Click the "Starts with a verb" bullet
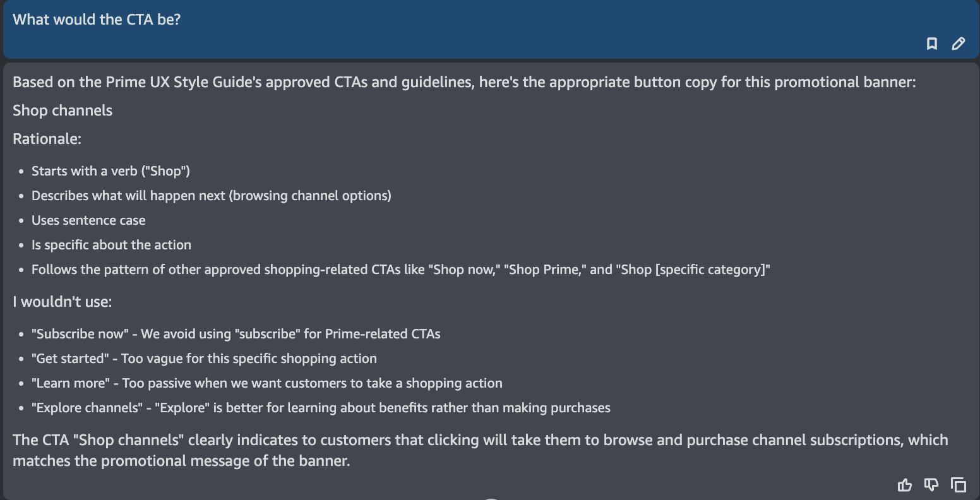Screen dimensions: 980x500 click(111, 171)
